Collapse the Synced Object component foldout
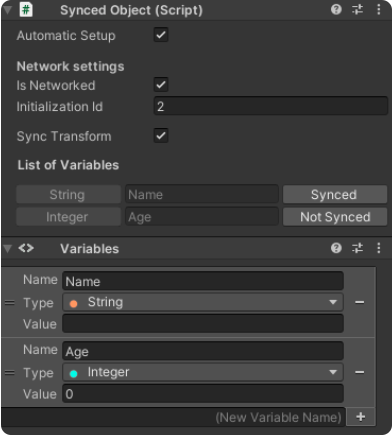 (7, 10)
